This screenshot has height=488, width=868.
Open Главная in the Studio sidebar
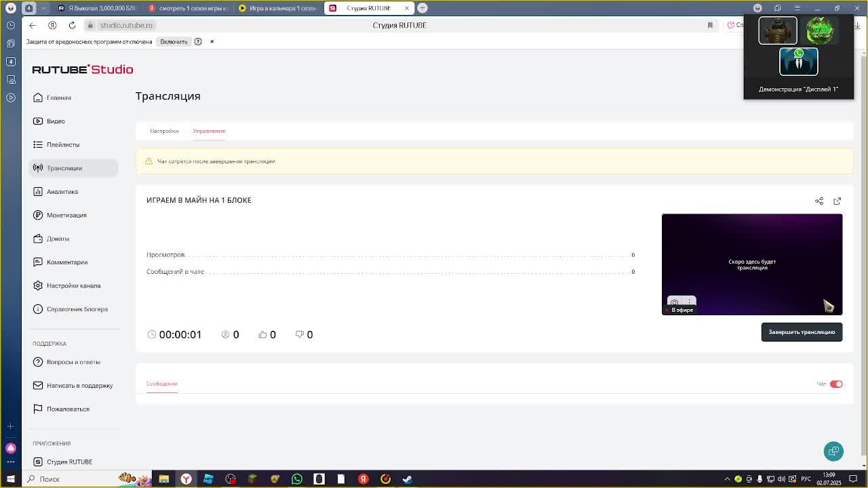pyautogui.click(x=59, y=98)
